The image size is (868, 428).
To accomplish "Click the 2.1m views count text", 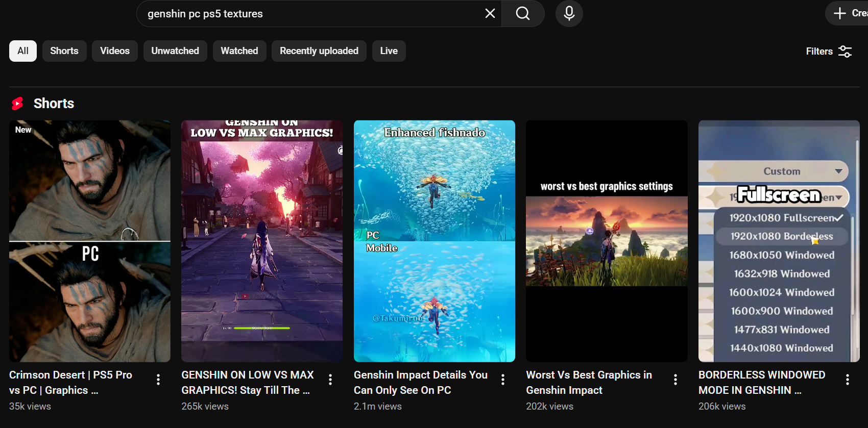I will click(378, 407).
